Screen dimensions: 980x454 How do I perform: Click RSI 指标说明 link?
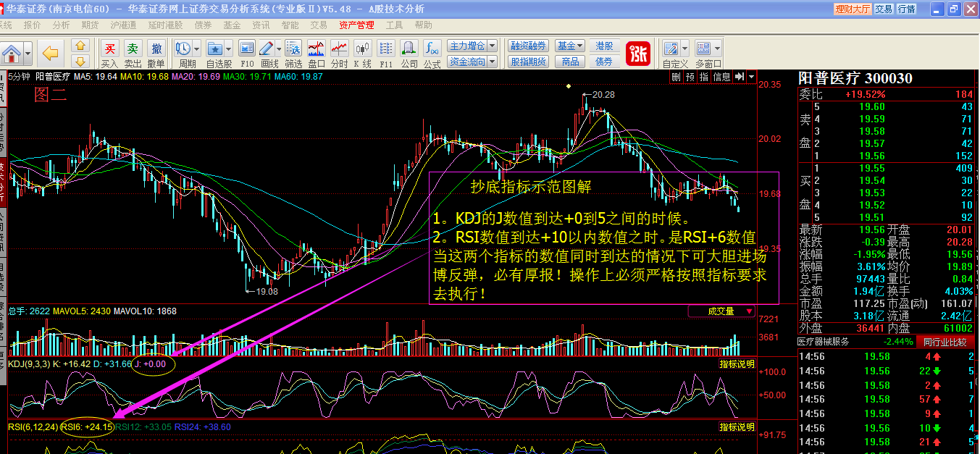pyautogui.click(x=737, y=427)
